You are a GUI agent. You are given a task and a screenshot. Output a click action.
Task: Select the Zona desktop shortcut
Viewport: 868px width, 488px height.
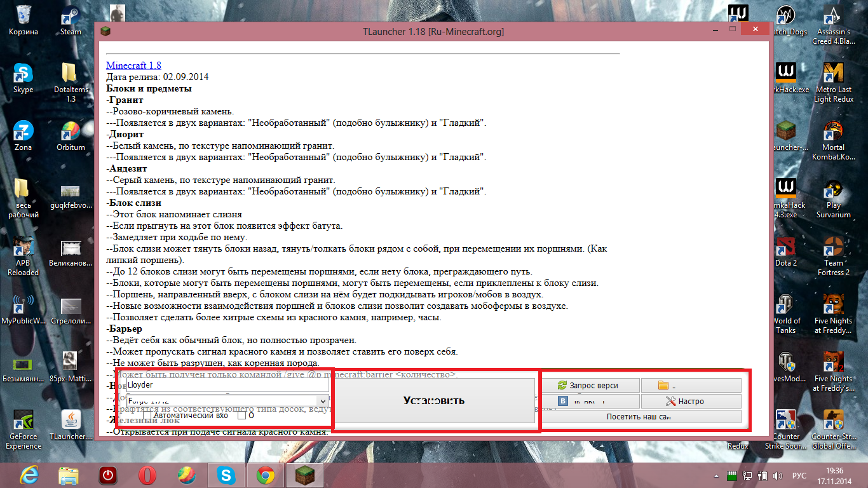coord(24,135)
